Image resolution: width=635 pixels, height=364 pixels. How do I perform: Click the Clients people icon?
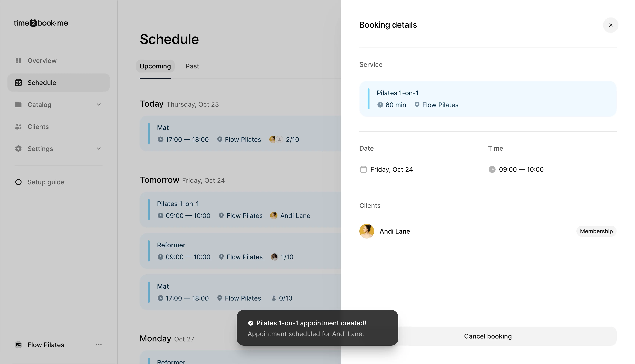(x=18, y=126)
